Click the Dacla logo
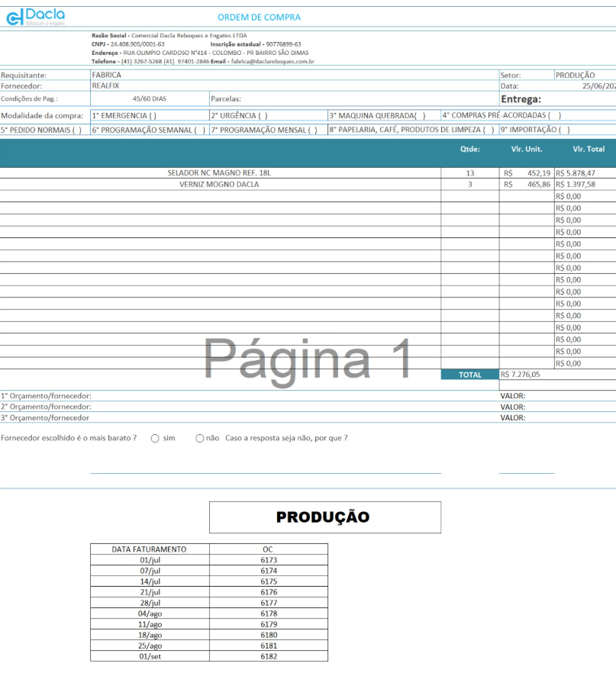 coord(35,17)
